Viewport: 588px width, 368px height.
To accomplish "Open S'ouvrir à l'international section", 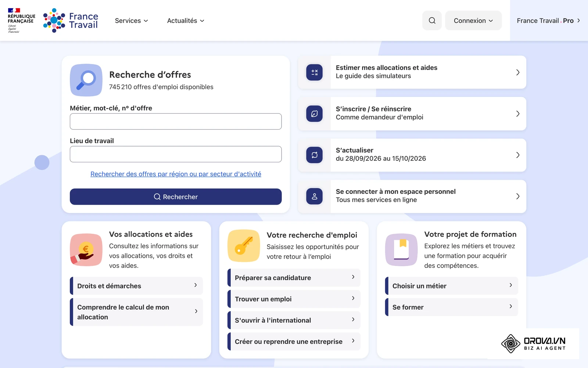I will pos(294,321).
